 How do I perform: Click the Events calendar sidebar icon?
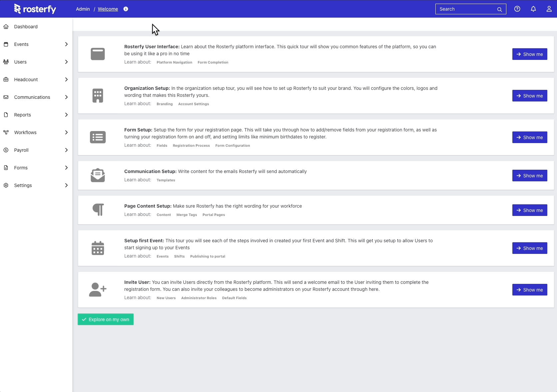pyautogui.click(x=6, y=44)
